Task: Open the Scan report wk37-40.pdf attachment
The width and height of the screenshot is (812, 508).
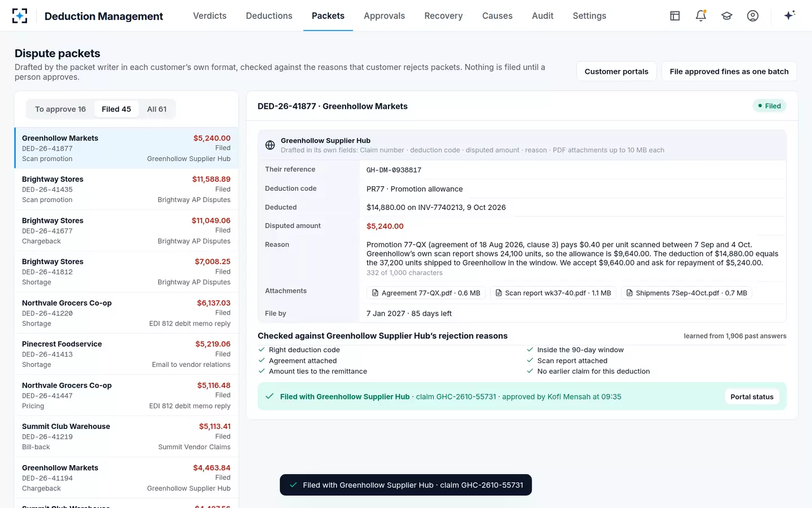Action: tap(553, 293)
